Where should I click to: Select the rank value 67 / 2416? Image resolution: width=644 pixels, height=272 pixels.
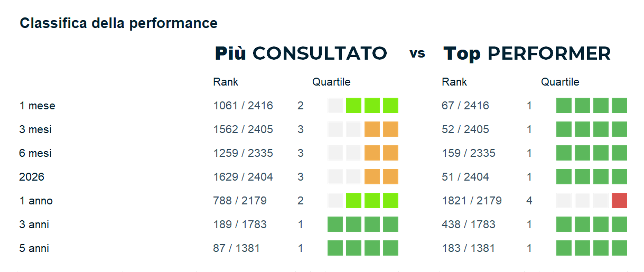[x=465, y=106]
